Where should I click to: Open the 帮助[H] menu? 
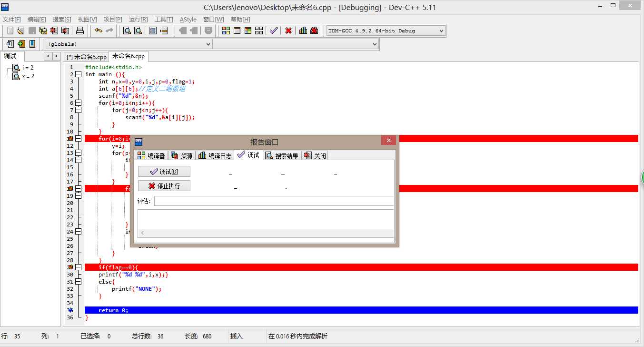(240, 20)
